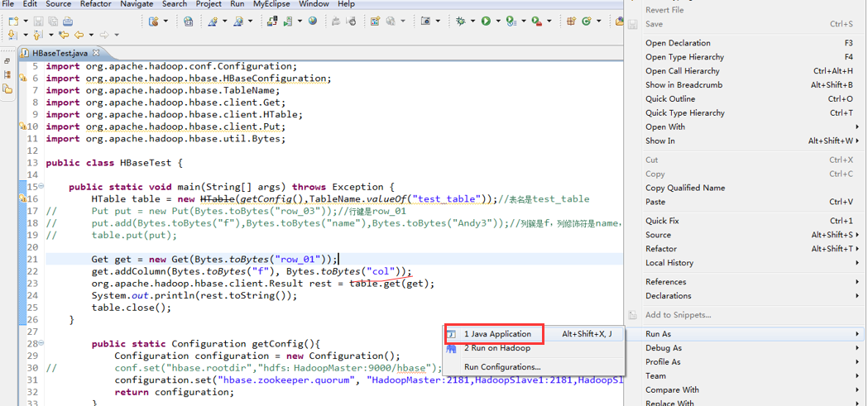Open the Next Annotation dropdown arrow
868x406 pixels.
26,35
